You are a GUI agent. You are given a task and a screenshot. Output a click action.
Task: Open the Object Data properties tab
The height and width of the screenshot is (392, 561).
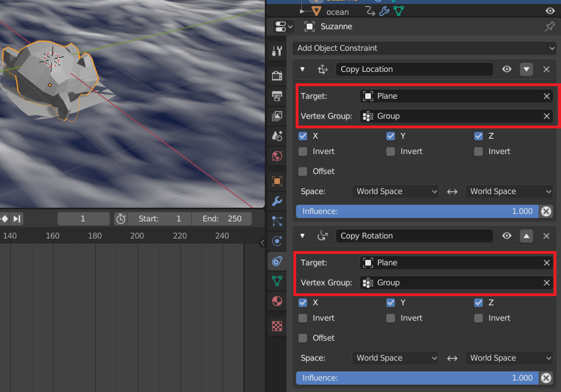pyautogui.click(x=277, y=281)
